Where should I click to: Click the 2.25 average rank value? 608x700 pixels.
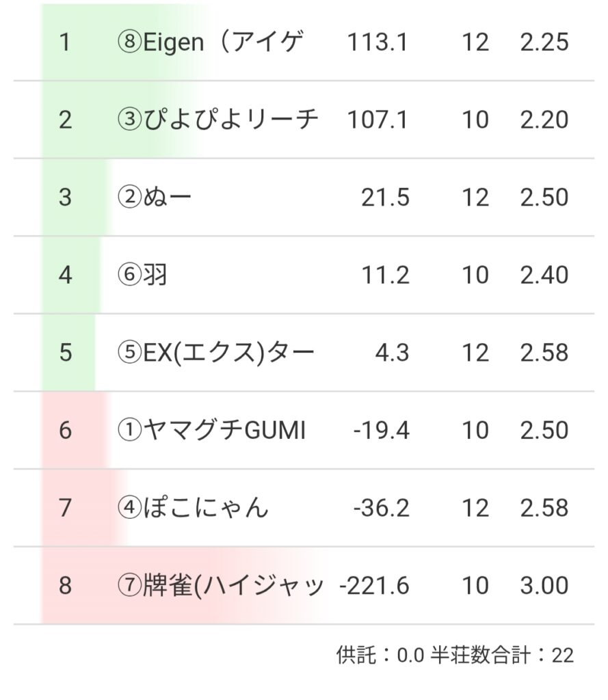point(544,42)
